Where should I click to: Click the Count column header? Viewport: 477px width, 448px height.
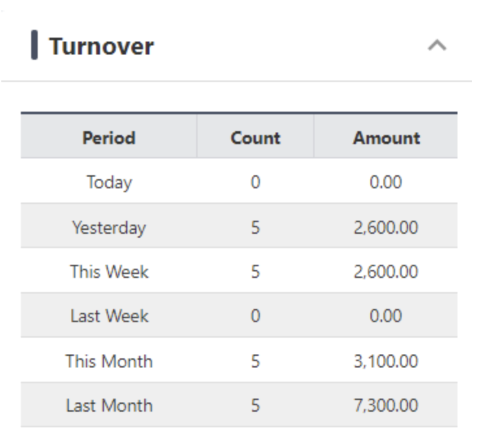pos(255,138)
